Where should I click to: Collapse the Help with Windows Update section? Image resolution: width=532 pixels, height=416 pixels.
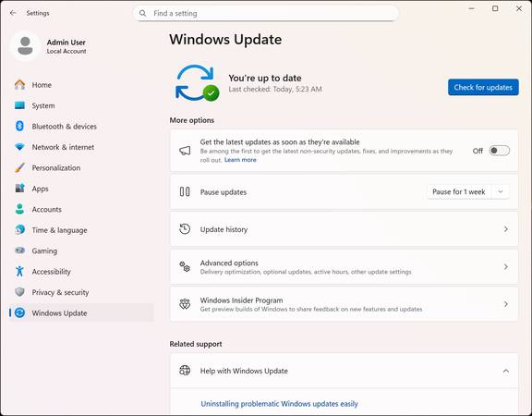pyautogui.click(x=505, y=371)
